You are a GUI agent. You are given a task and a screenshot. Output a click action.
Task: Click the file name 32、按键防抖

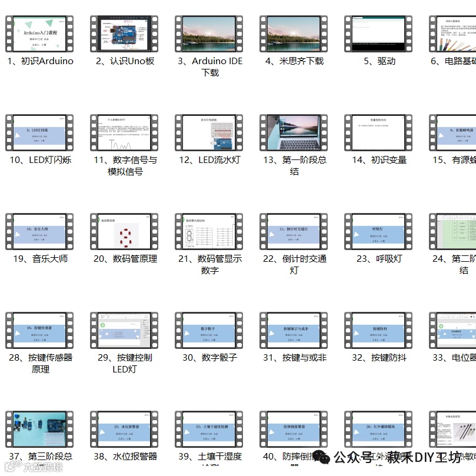(x=379, y=357)
